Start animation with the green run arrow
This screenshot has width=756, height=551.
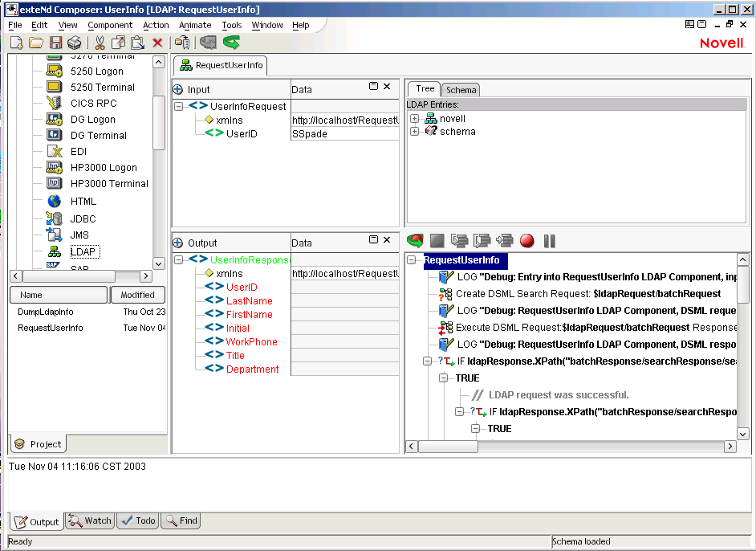click(416, 240)
